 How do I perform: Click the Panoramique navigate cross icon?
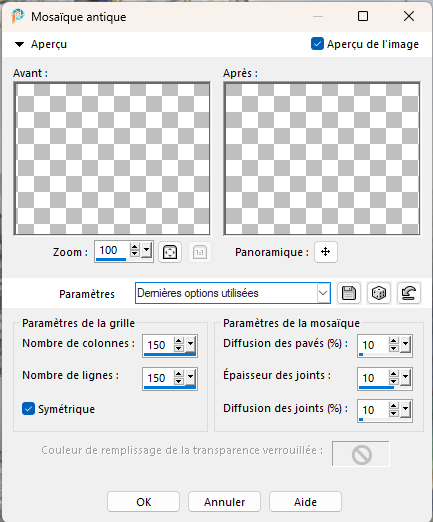[325, 252]
